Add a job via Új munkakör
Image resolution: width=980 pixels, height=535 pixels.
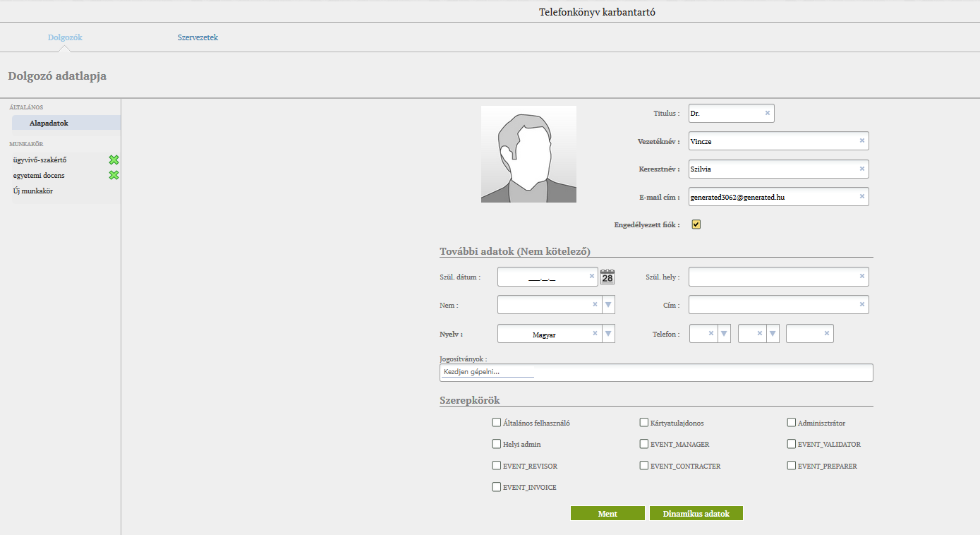pyautogui.click(x=33, y=191)
